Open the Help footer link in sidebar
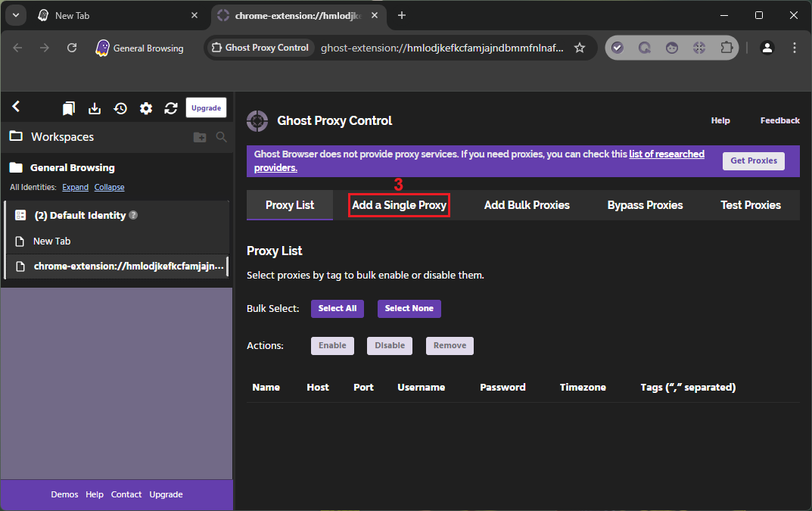 click(95, 494)
